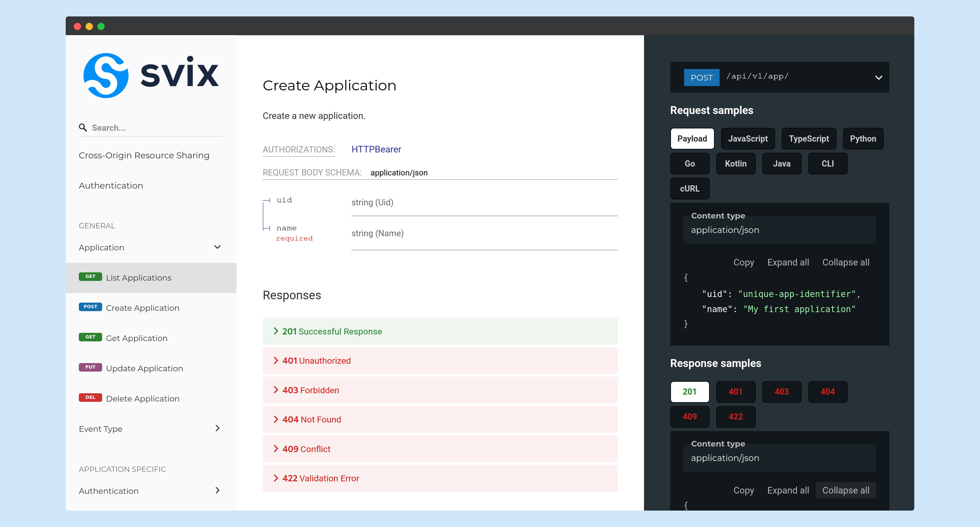980x527 pixels.
Task: Expand the 201 Successful Response row
Action: pos(331,332)
